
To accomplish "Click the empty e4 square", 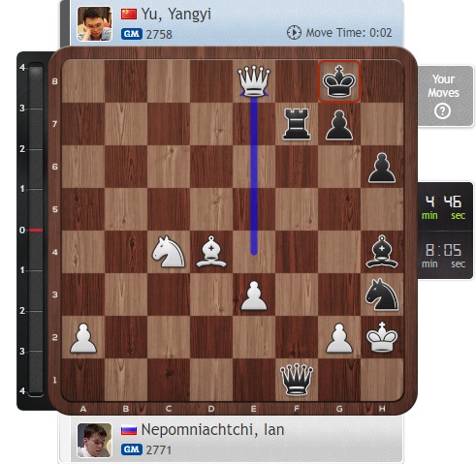I will pyautogui.click(x=254, y=252).
